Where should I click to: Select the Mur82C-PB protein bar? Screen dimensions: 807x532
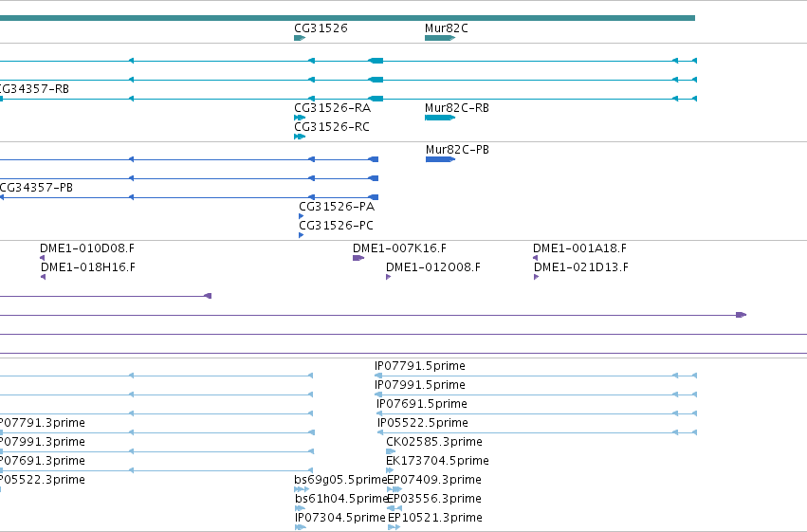tap(441, 159)
